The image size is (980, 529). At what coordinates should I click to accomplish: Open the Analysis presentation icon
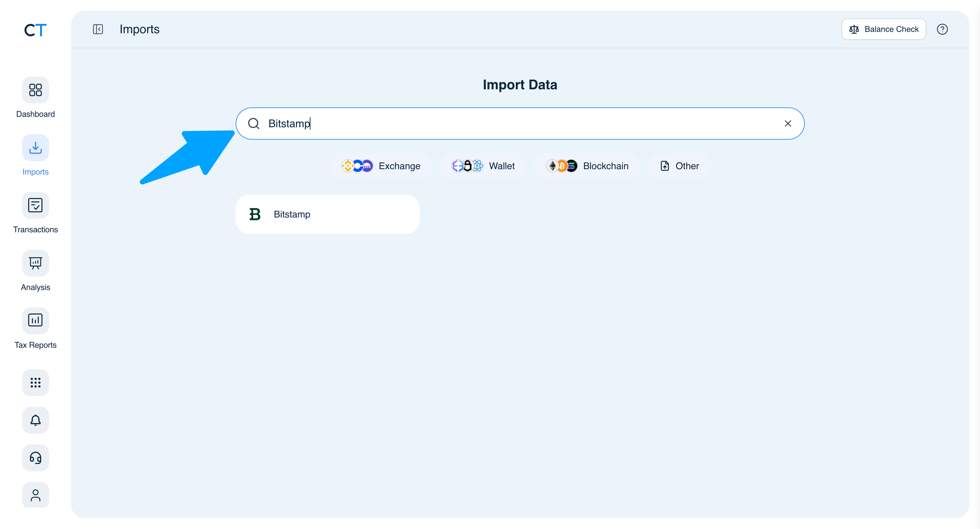click(35, 263)
